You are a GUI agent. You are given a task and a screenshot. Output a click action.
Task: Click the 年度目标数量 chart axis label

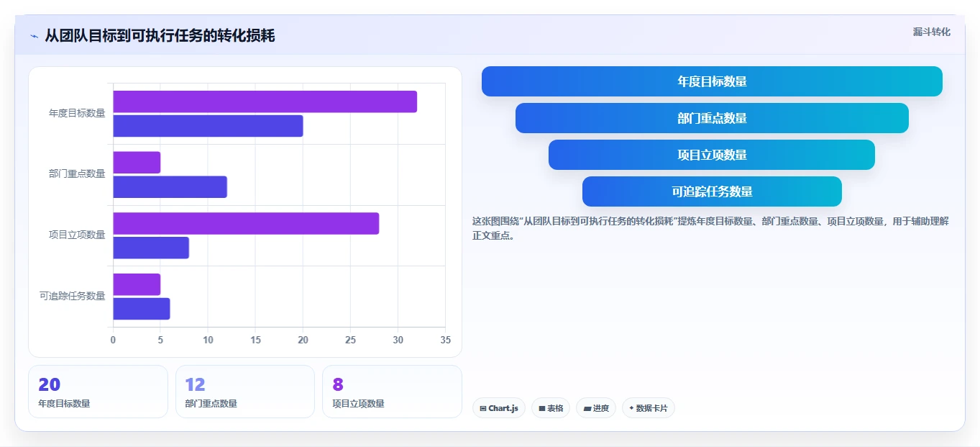pyautogui.click(x=77, y=113)
